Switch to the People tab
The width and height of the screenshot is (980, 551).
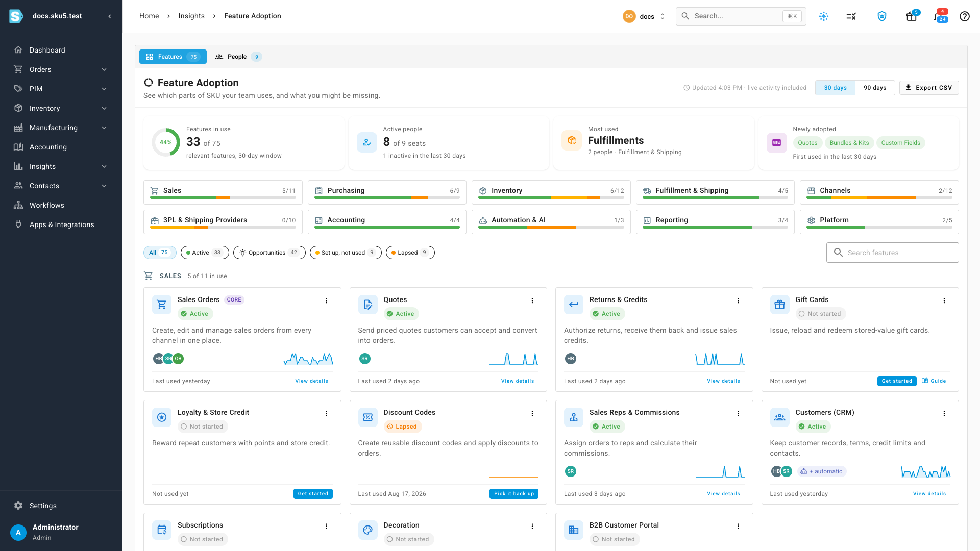click(238, 57)
